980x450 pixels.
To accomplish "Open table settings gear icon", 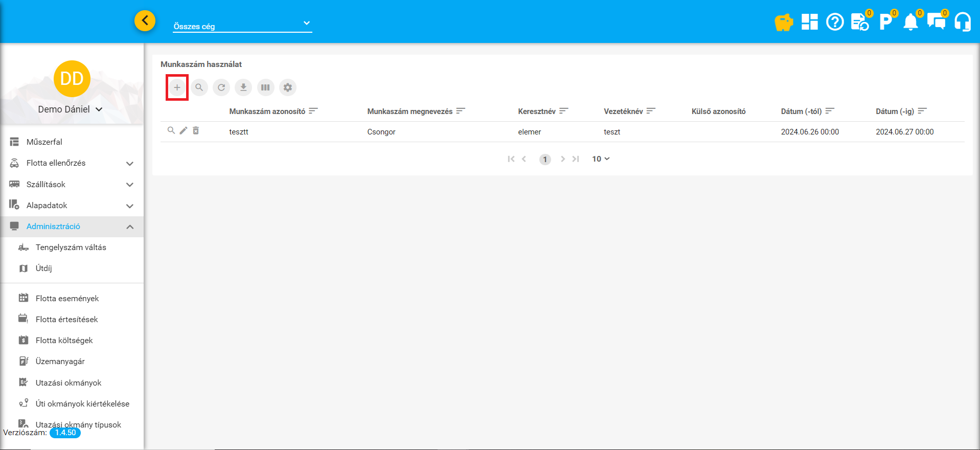I will point(288,87).
